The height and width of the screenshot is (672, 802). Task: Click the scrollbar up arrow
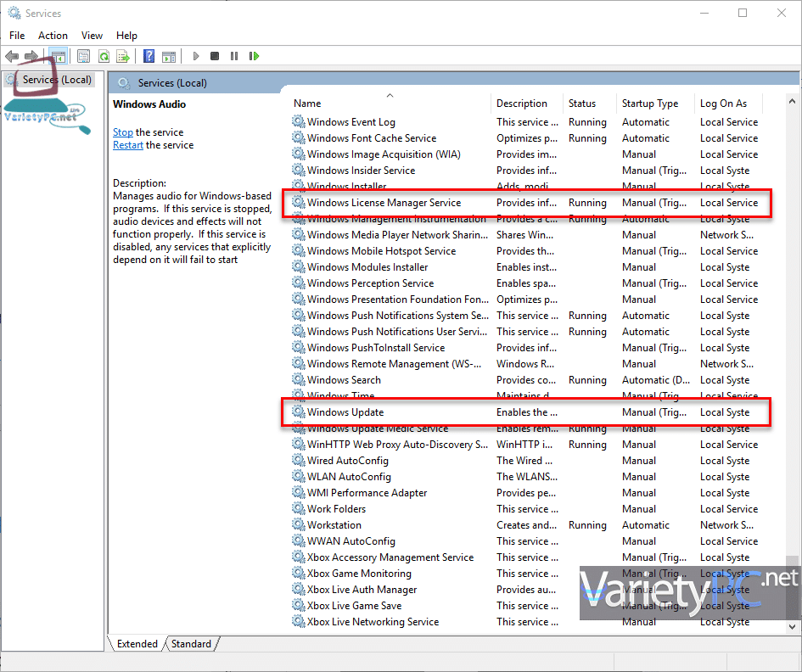792,101
